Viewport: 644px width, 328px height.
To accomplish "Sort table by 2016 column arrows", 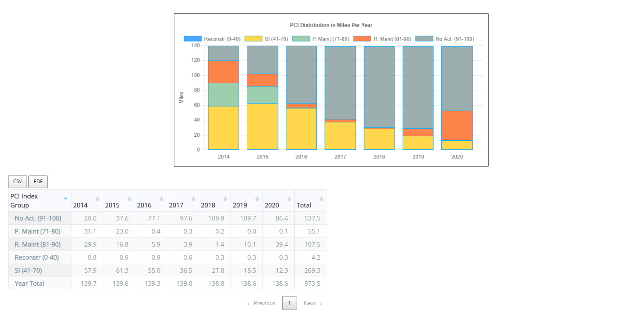I will 161,199.
